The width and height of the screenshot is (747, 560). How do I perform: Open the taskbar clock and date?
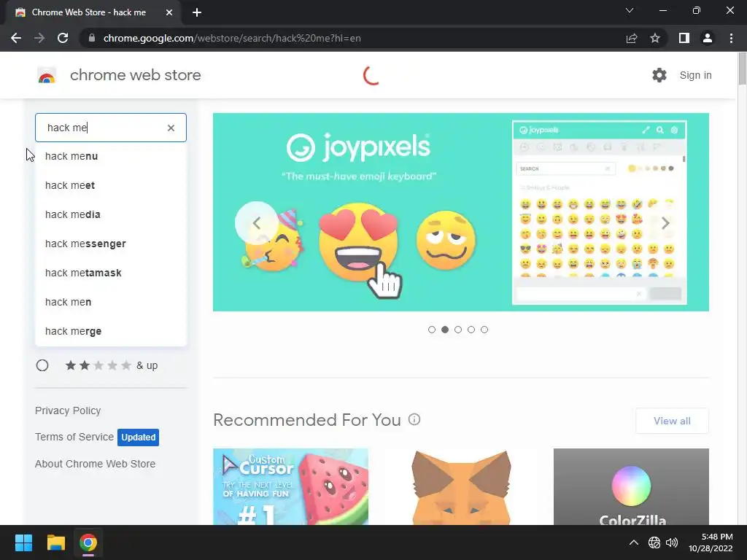coord(711,542)
